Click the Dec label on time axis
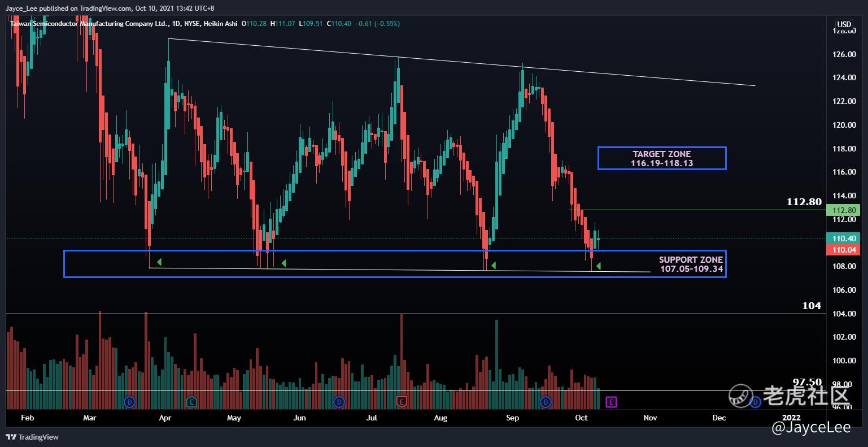 pos(719,418)
